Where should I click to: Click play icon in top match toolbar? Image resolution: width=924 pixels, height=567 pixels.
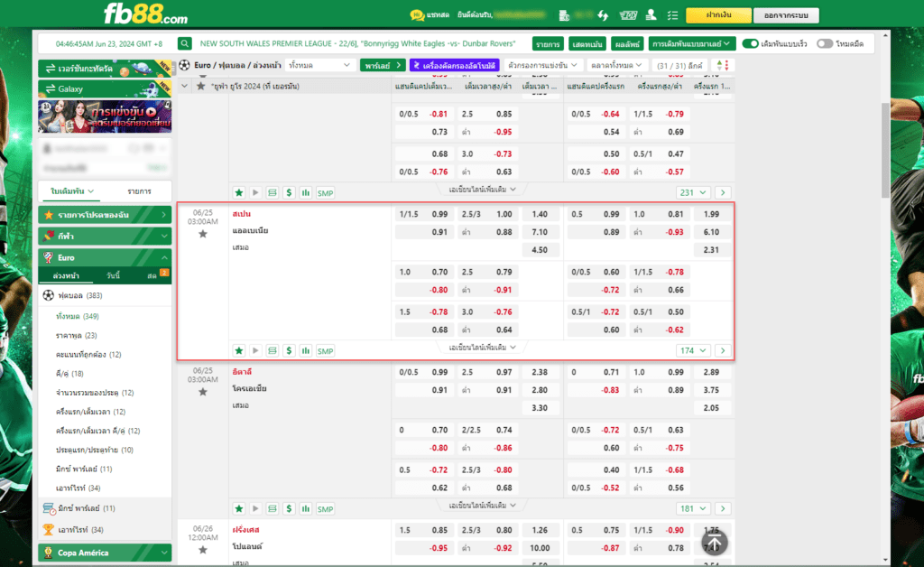click(255, 192)
